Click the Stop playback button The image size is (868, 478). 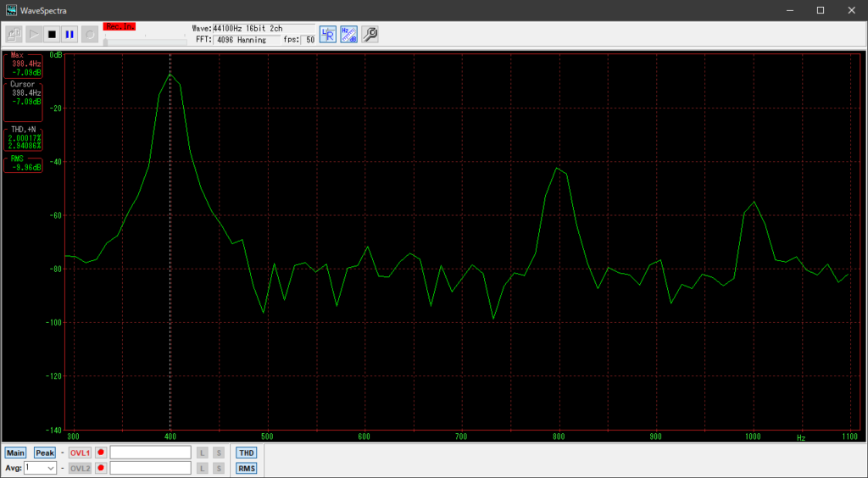click(52, 35)
